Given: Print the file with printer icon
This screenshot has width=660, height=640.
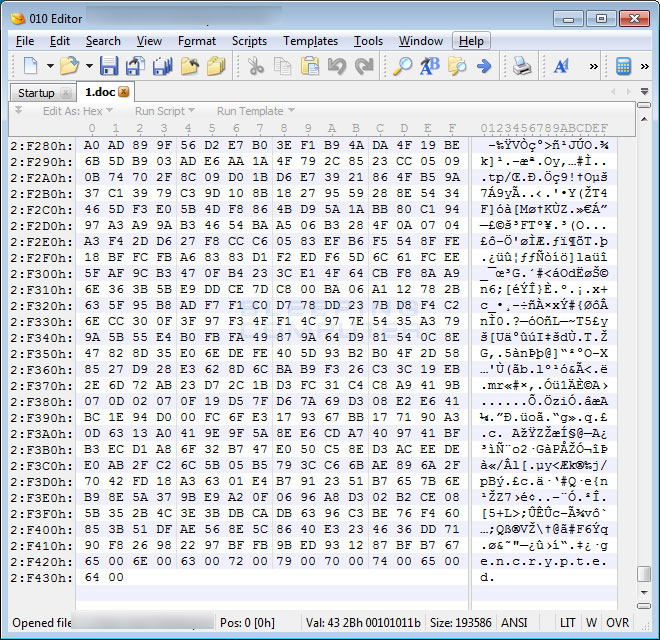Looking at the screenshot, I should pyautogui.click(x=522, y=66).
